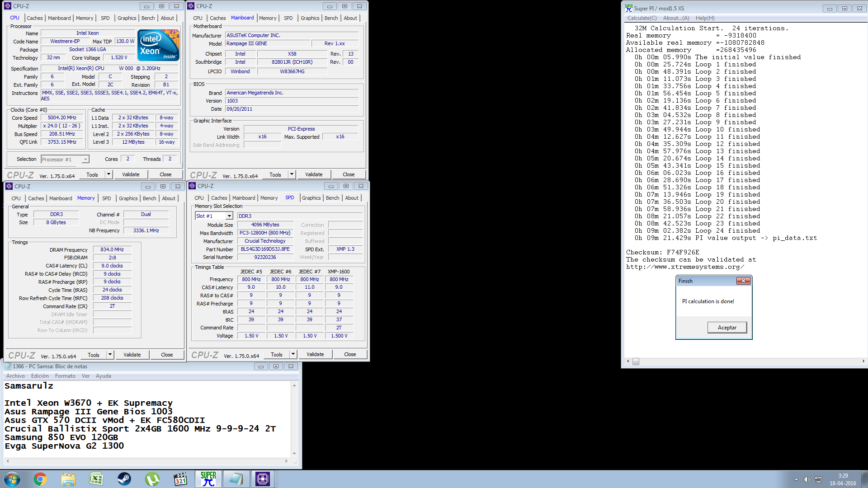This screenshot has width=868, height=488.
Task: Open the Archivo menu in Notepad
Action: (x=15, y=376)
